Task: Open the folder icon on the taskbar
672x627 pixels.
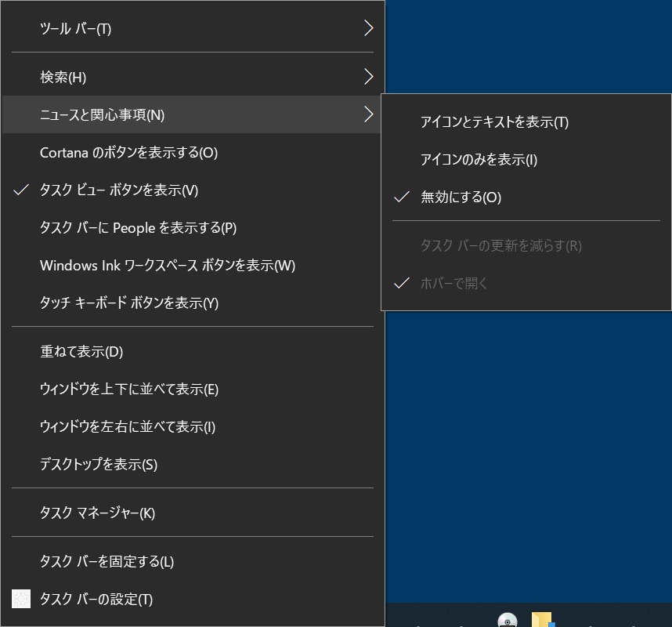Action: pyautogui.click(x=543, y=620)
